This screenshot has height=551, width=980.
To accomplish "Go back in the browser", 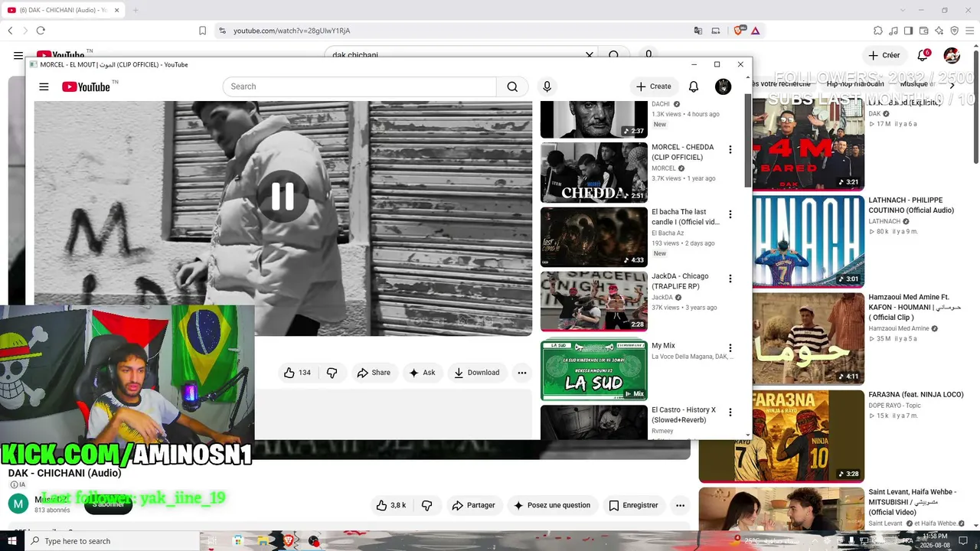I will [x=10, y=31].
